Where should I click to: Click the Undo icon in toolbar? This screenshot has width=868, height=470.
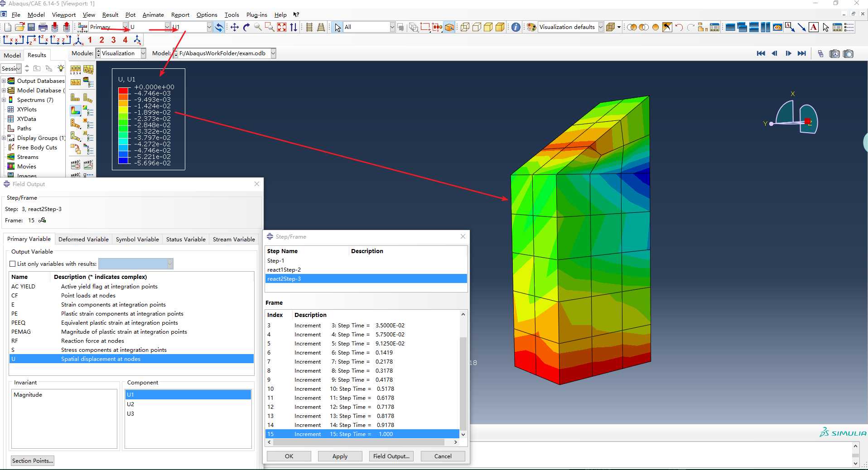[x=679, y=27]
